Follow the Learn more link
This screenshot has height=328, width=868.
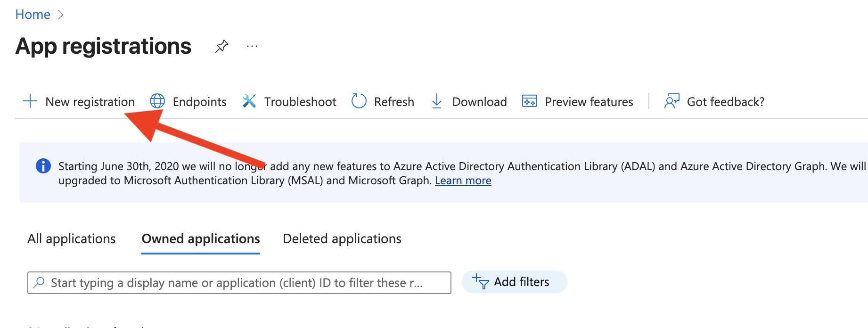pos(463,181)
